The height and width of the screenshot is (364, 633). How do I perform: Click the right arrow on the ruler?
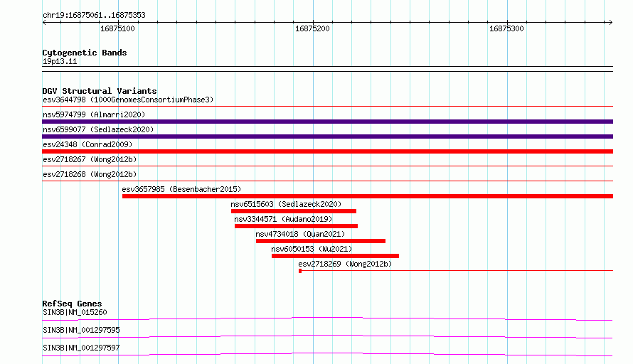point(610,22)
